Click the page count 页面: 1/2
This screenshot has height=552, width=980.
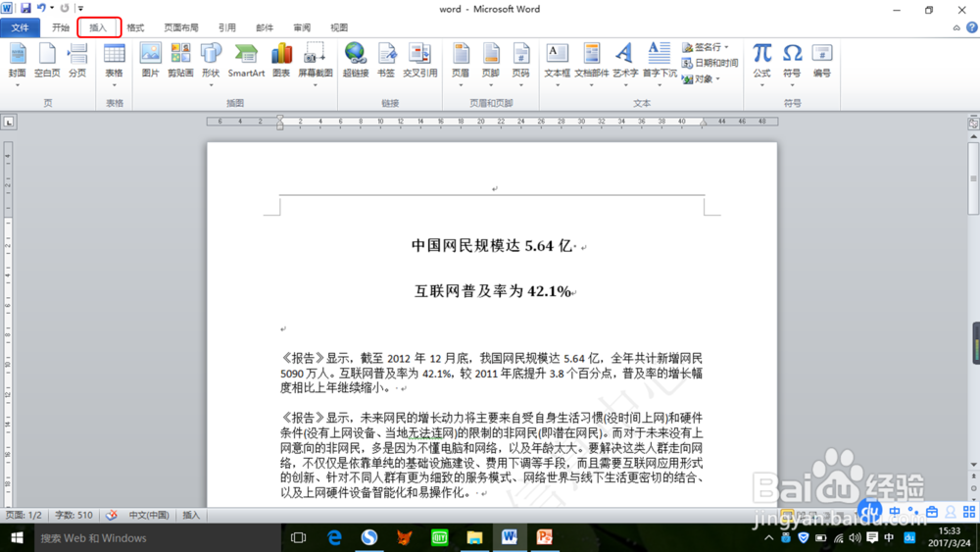click(24, 515)
